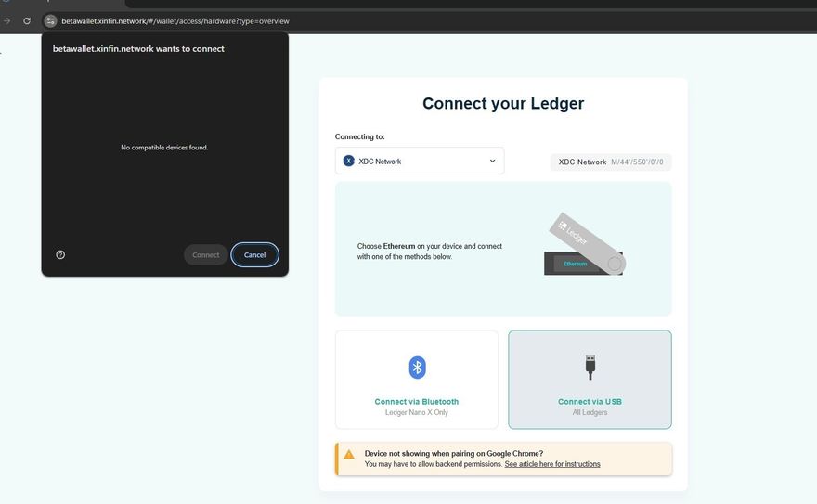Open the XDC Network selector box
Screen dimensions: 817x504
(420, 161)
